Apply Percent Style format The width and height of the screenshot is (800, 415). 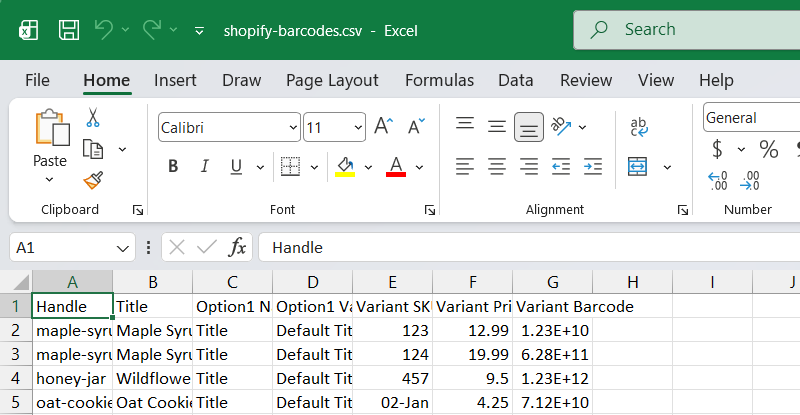pyautogui.click(x=768, y=149)
